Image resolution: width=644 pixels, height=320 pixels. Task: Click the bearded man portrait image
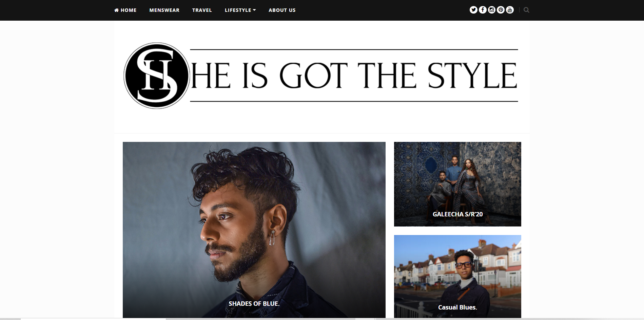(254, 230)
